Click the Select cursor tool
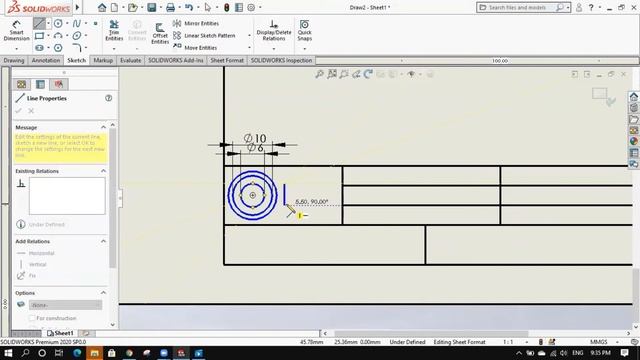The width and height of the screenshot is (640, 360). coord(208,7)
